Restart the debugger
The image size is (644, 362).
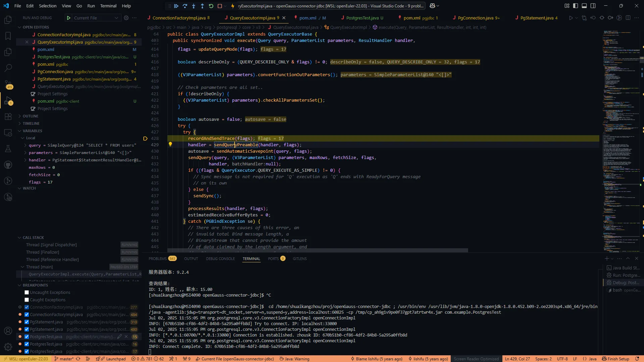tap(211, 6)
